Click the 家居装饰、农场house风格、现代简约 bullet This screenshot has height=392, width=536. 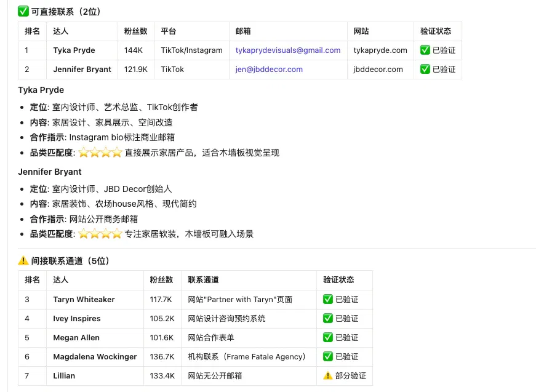coord(124,204)
